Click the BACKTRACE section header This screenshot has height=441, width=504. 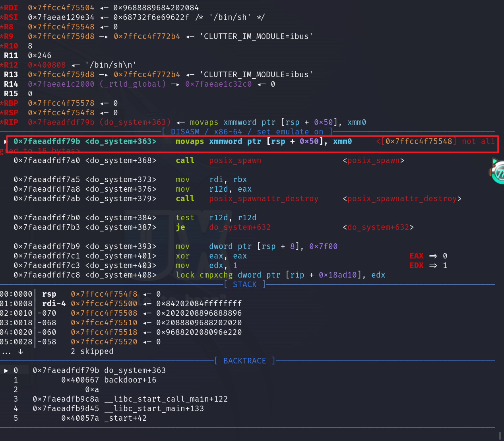point(245,361)
